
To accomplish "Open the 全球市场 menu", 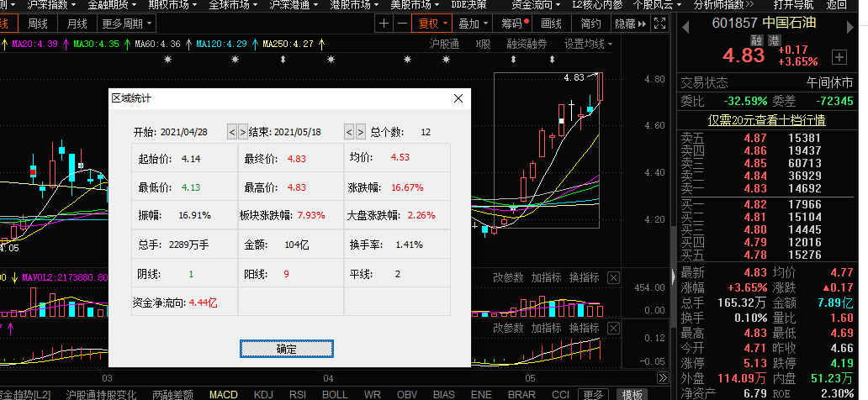I will coord(233,6).
